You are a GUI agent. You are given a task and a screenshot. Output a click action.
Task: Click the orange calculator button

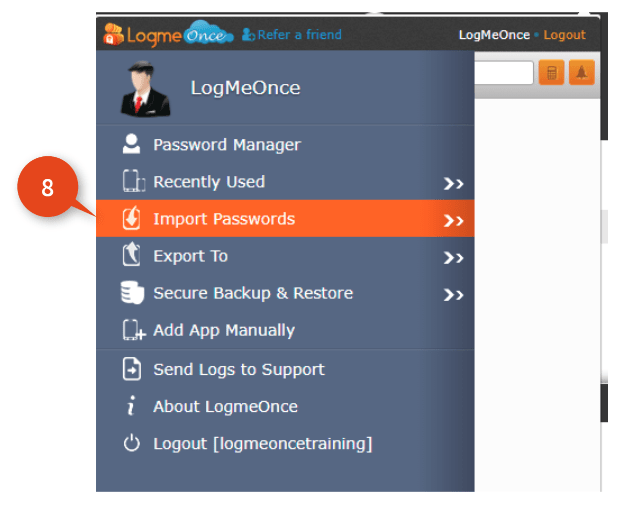(x=551, y=72)
